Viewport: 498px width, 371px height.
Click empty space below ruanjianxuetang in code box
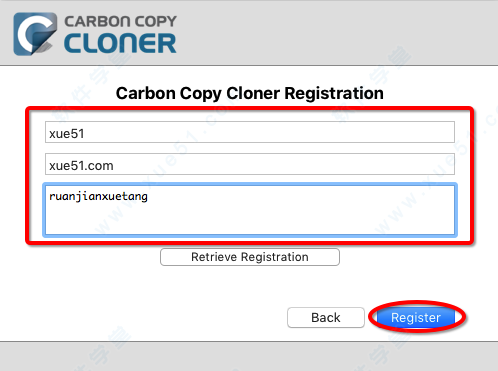[250, 220]
